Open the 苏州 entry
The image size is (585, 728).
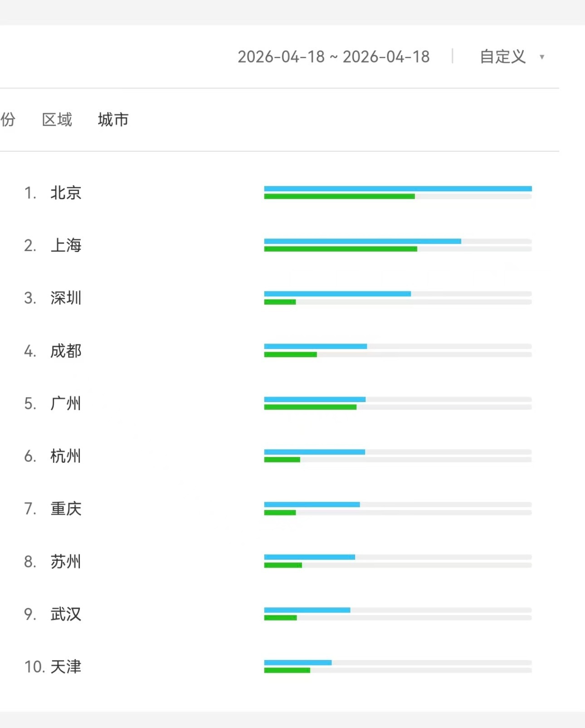(x=66, y=562)
